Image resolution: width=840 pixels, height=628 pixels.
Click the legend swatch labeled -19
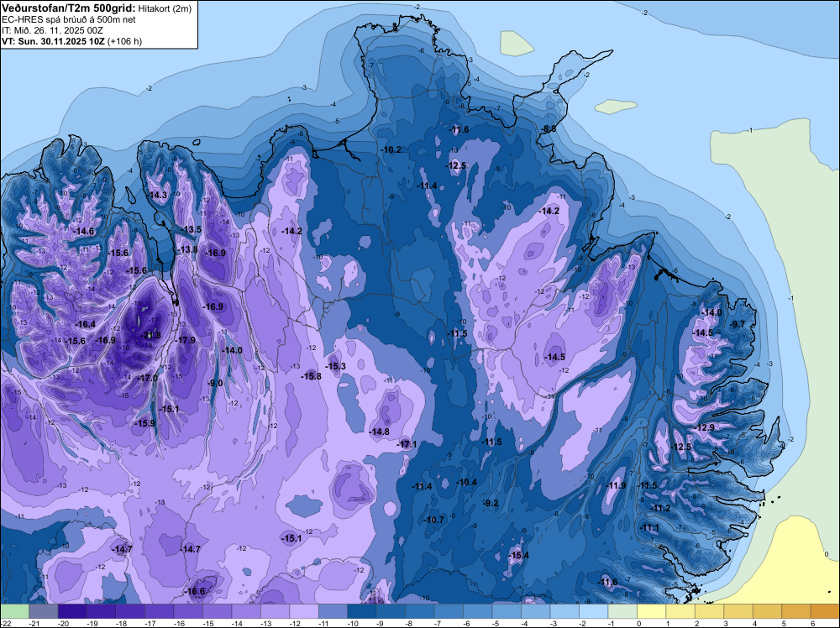pos(102,611)
